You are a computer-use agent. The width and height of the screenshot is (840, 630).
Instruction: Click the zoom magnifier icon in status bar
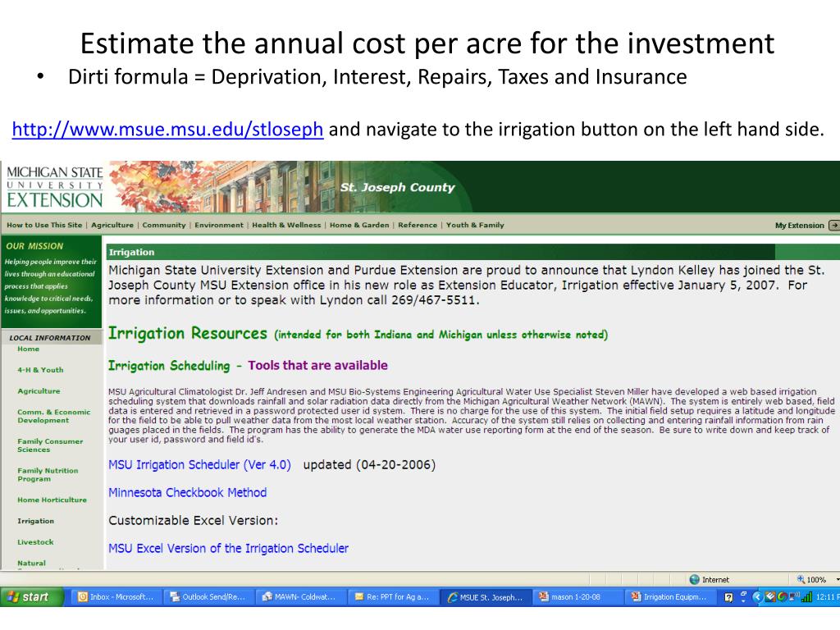coord(801,580)
